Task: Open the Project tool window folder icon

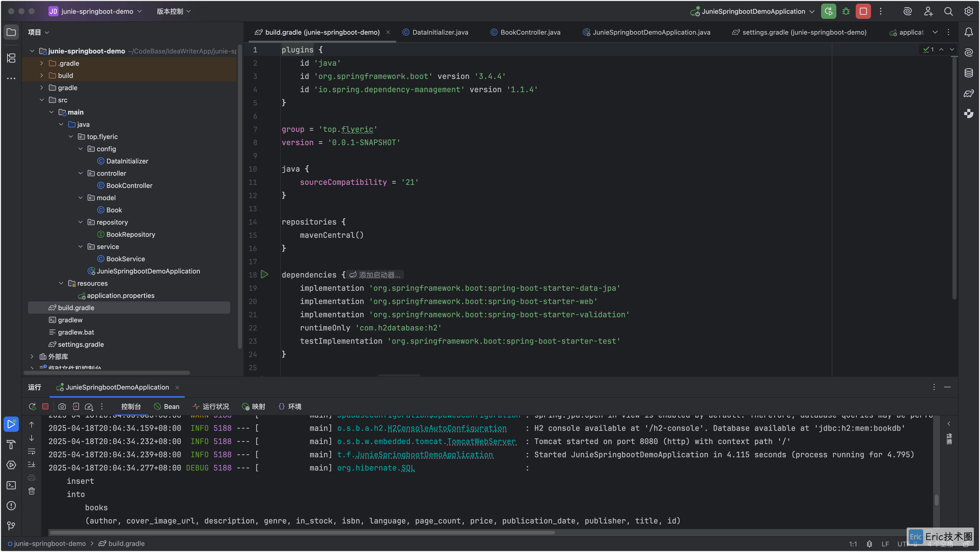Action: (x=11, y=32)
